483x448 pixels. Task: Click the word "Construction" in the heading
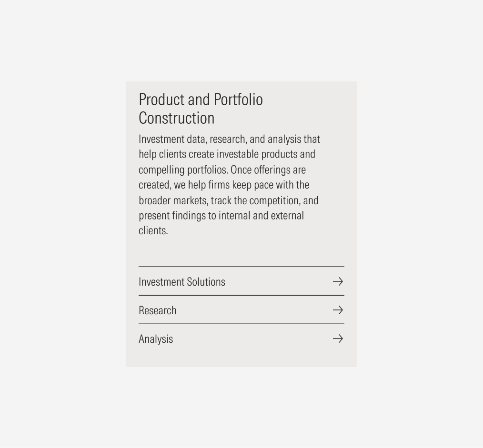pos(177,118)
